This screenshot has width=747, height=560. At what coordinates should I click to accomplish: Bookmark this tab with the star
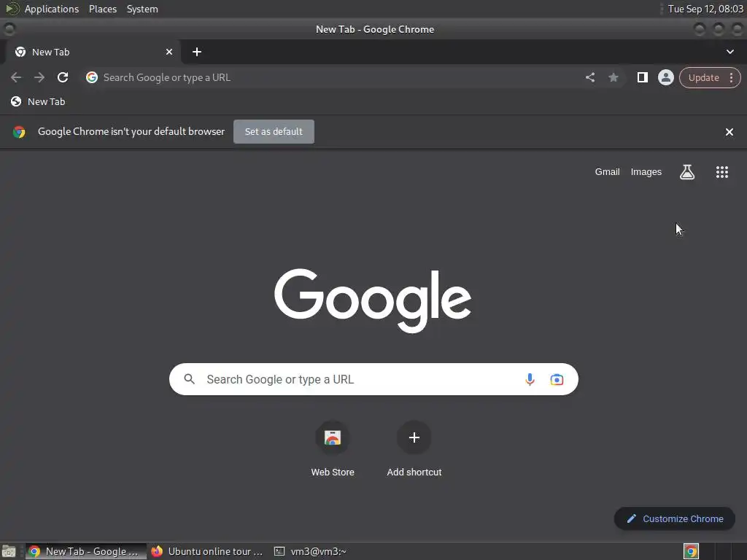pos(613,77)
